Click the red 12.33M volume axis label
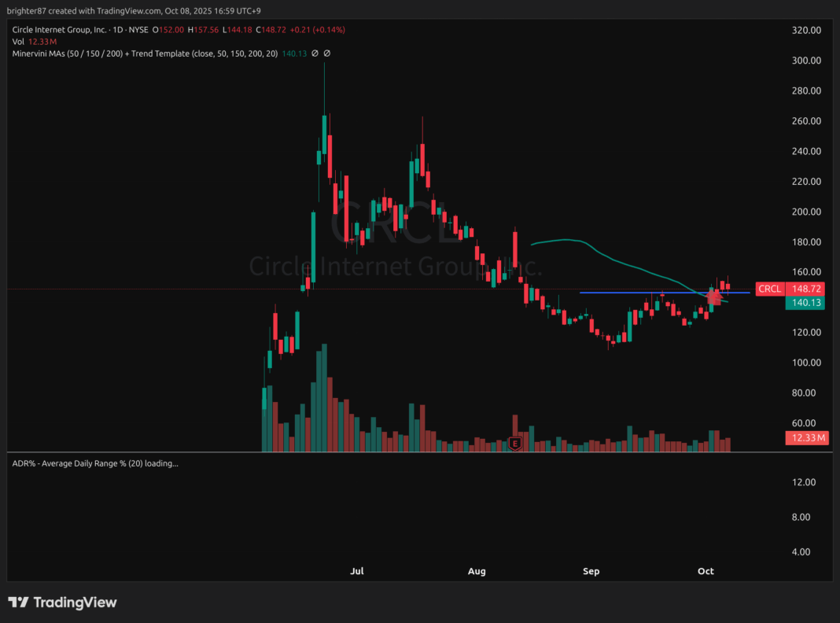 [806, 438]
